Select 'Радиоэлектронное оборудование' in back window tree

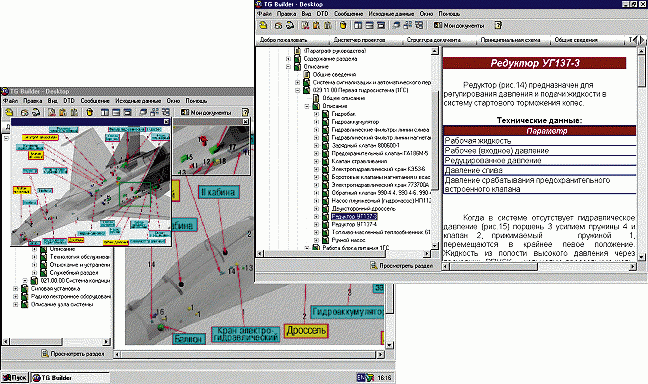(71, 296)
